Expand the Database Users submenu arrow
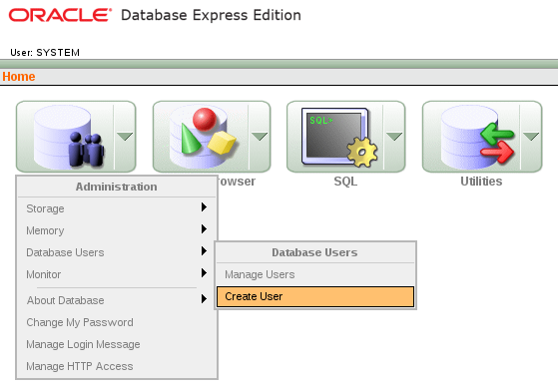 click(204, 250)
